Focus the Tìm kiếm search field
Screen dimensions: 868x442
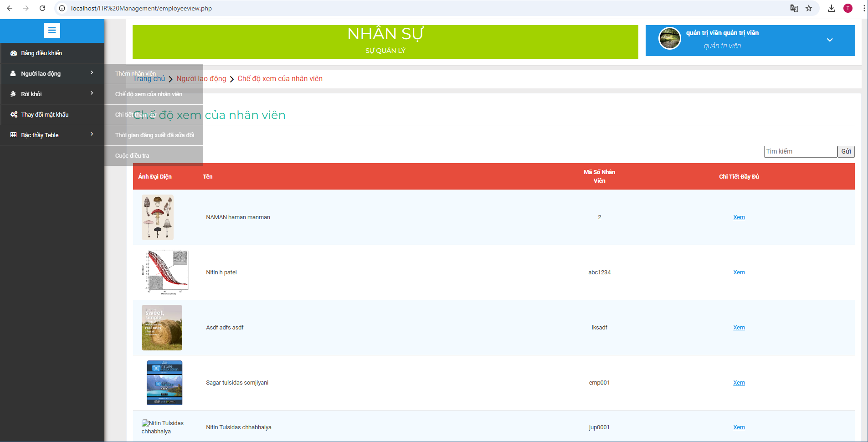click(801, 151)
